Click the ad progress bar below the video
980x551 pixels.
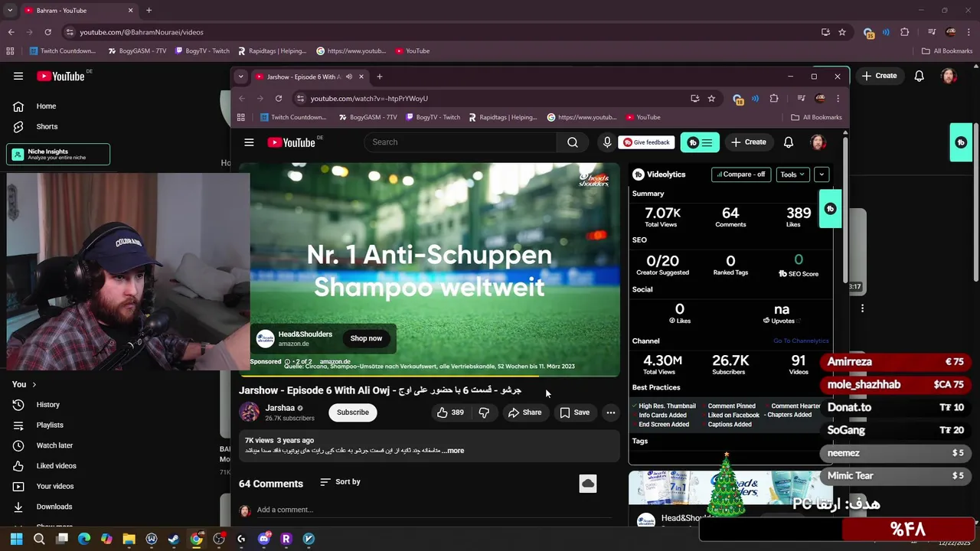pyautogui.click(x=430, y=376)
